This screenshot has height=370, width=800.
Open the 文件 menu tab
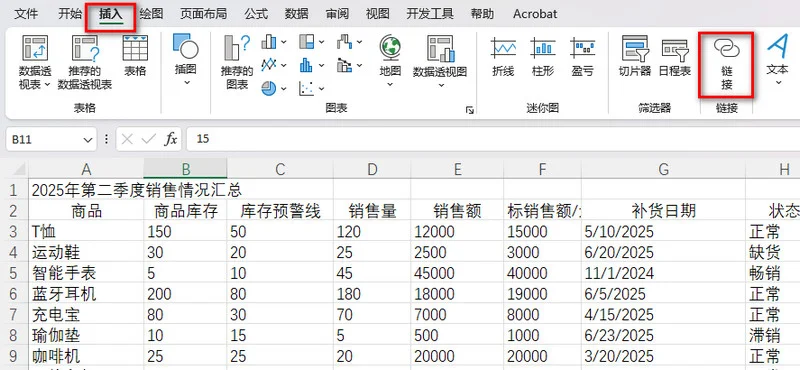tap(26, 14)
